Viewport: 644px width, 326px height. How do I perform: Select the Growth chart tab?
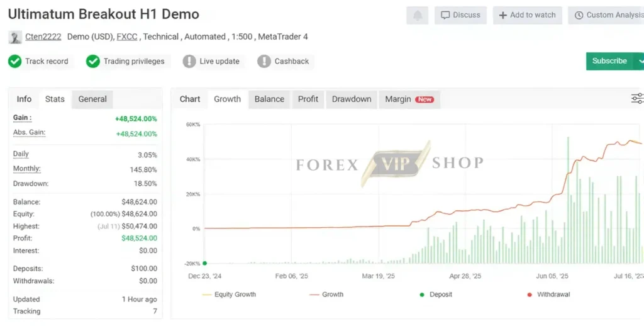point(227,99)
